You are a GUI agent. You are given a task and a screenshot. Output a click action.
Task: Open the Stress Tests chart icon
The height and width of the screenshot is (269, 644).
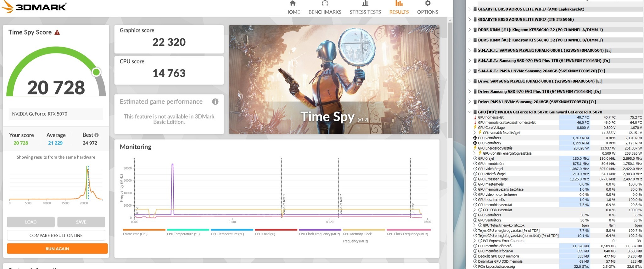365,3
